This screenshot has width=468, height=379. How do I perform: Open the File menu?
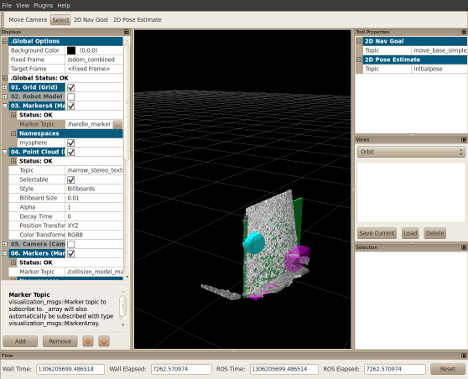pyautogui.click(x=7, y=5)
